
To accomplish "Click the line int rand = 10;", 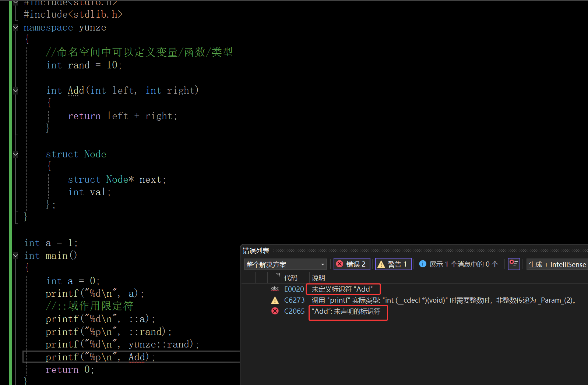I will 84,65.
